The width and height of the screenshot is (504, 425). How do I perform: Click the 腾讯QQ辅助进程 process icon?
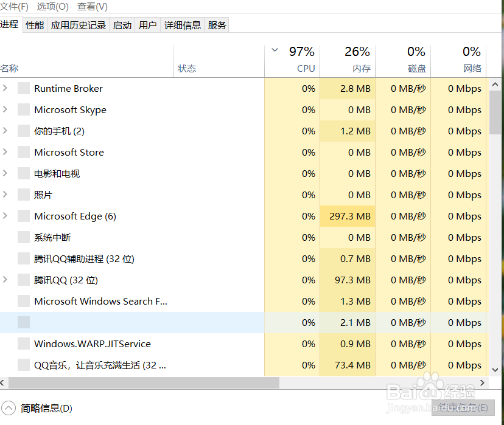point(24,258)
